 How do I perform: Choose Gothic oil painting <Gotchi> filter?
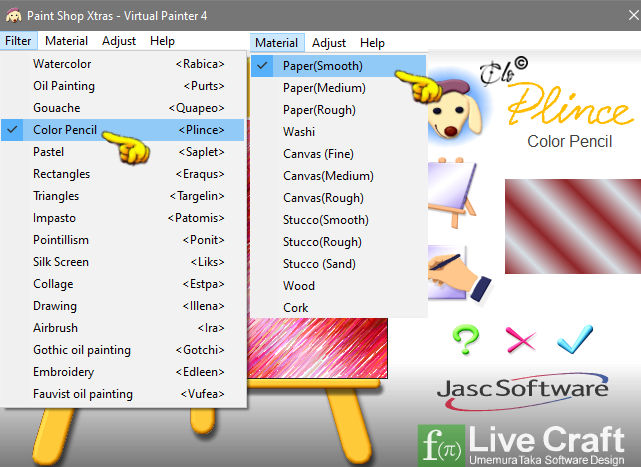pyautogui.click(x=123, y=350)
